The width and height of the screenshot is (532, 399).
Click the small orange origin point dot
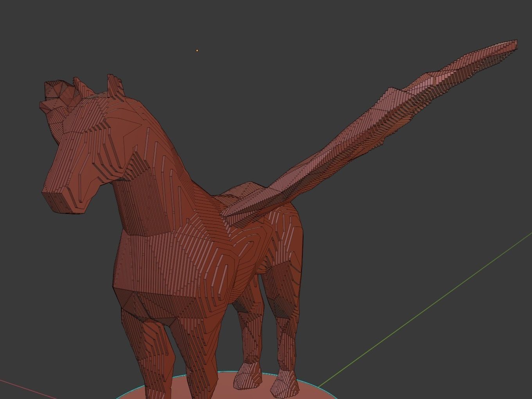(x=197, y=50)
